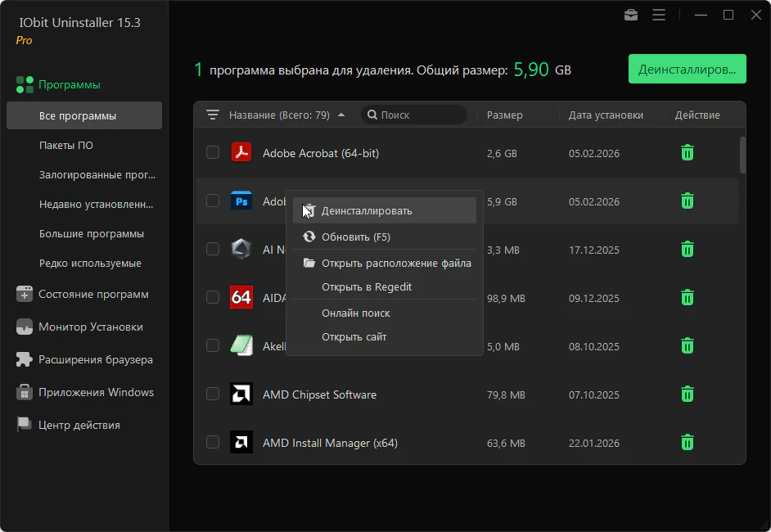Toggle checkbox for AMD Chipset Software

(213, 394)
